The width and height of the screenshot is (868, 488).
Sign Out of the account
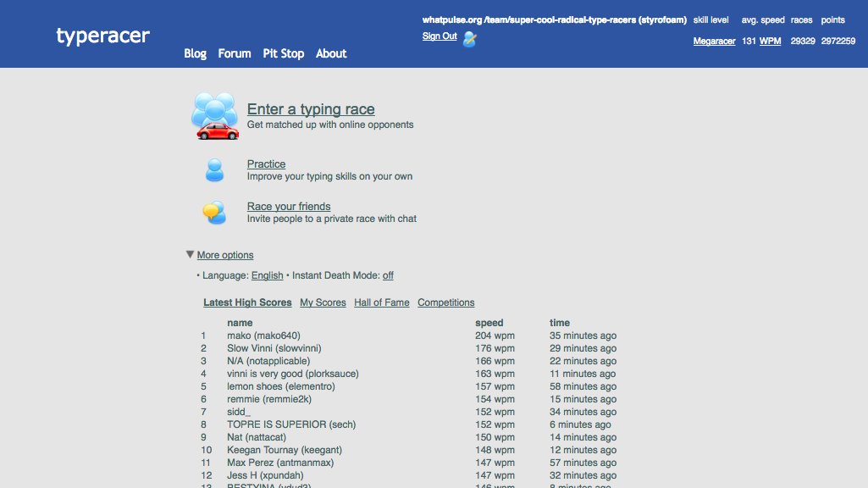[439, 36]
